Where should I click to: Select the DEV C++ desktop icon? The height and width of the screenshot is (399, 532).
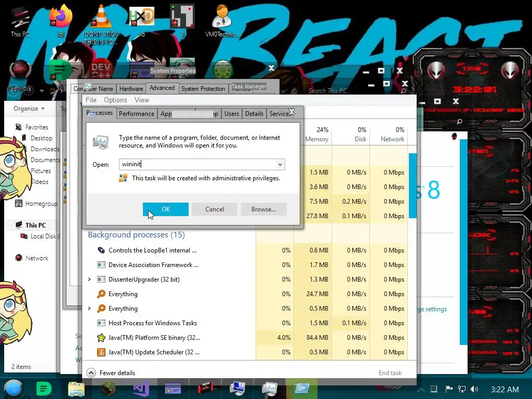101,71
